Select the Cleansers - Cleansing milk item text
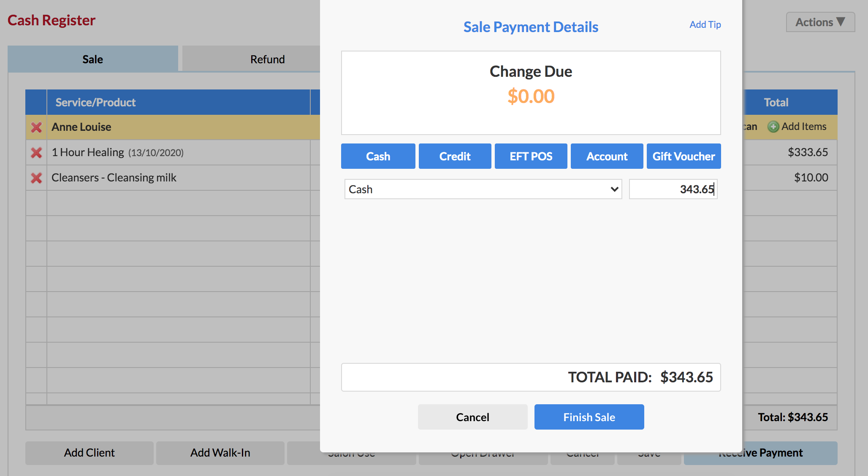868x476 pixels. pyautogui.click(x=114, y=178)
